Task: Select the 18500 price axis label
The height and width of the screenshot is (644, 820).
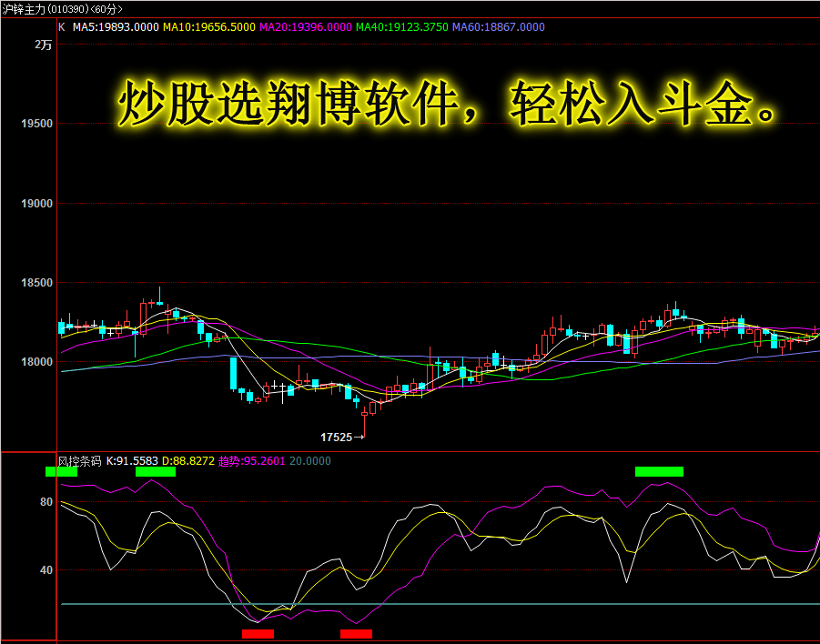Action: [36, 283]
